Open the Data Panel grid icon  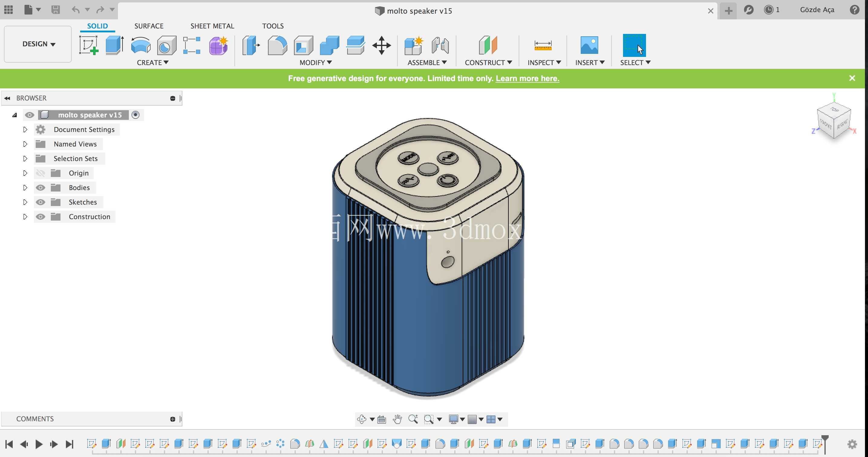(x=8, y=10)
